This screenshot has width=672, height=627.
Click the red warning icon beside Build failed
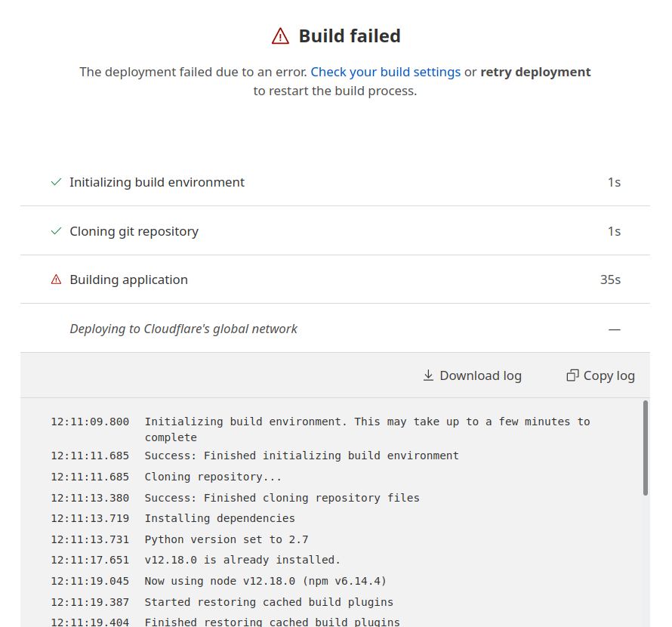pyautogui.click(x=280, y=36)
